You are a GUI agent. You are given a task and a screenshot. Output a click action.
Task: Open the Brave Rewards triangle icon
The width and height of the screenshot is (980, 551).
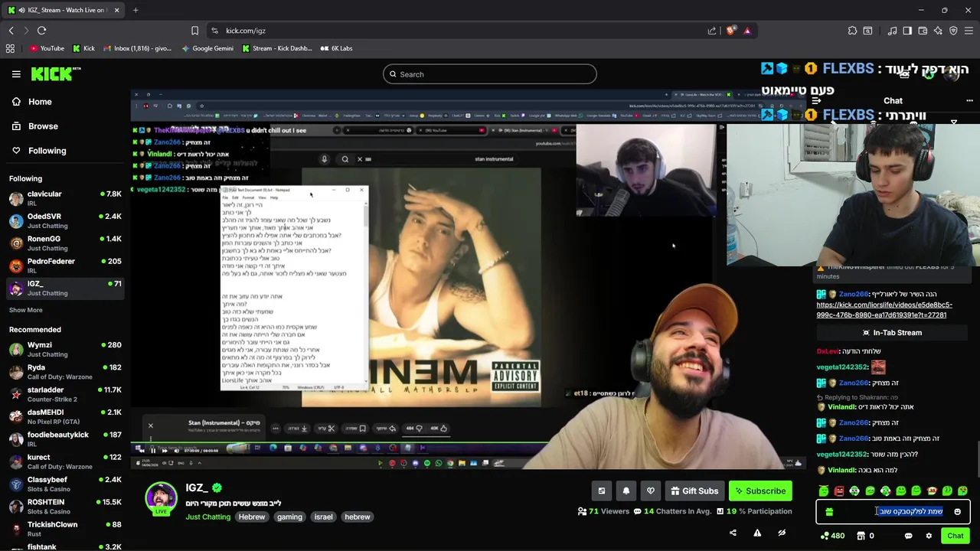(747, 31)
